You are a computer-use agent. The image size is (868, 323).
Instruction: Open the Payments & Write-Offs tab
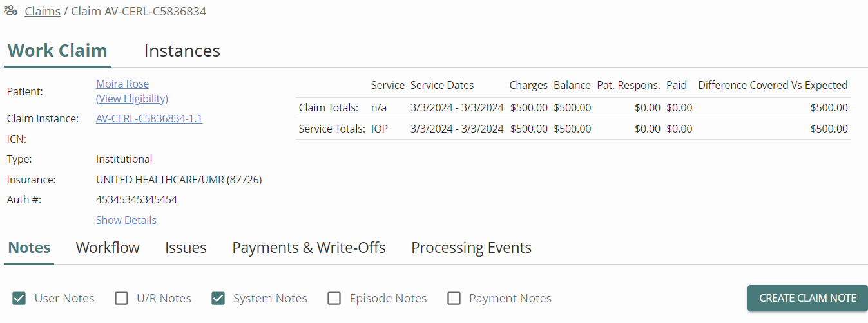click(309, 248)
